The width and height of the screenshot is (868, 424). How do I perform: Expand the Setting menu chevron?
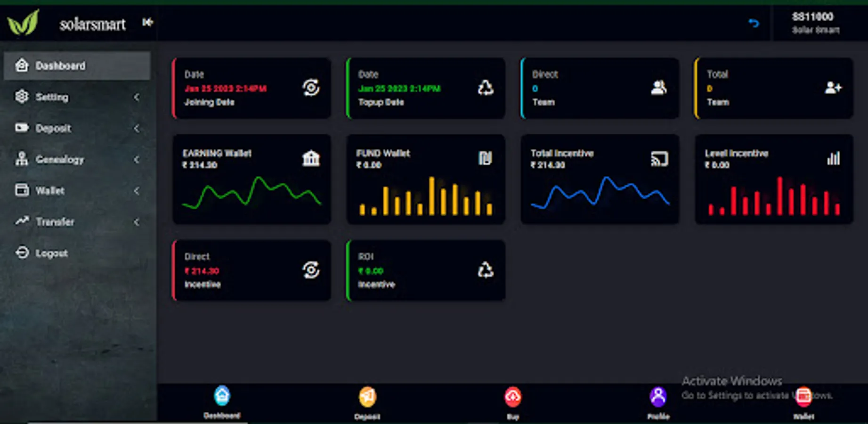[x=137, y=97]
